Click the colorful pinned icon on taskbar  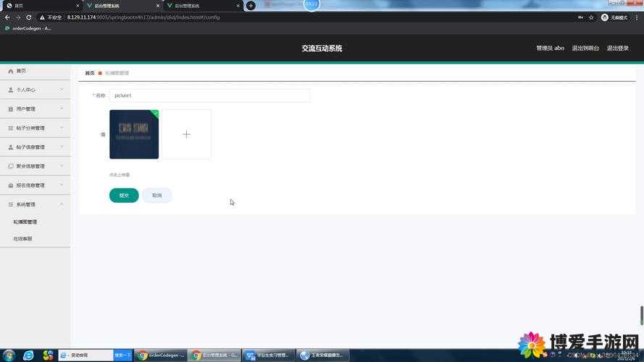pos(48,355)
